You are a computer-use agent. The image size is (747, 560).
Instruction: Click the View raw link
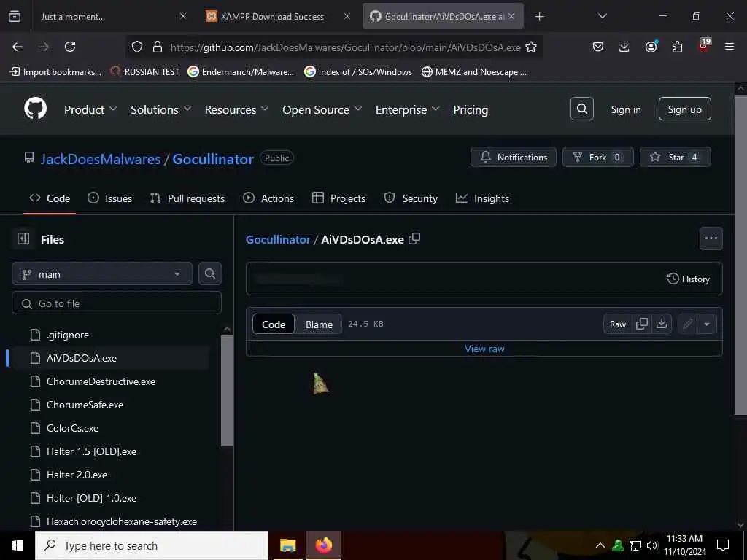click(484, 349)
